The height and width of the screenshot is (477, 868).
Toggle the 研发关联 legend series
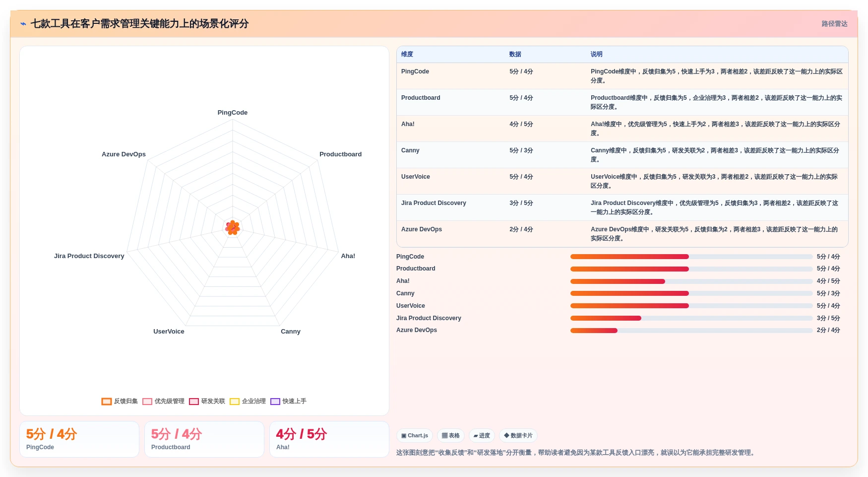pyautogui.click(x=207, y=401)
